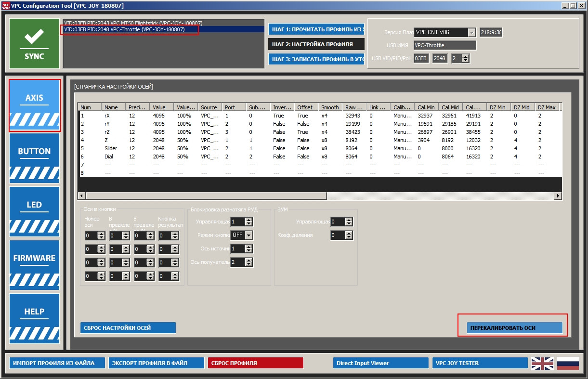This screenshot has height=379, width=588.
Task: Click Cal.Min value 19591 in rY row
Action: (425, 124)
